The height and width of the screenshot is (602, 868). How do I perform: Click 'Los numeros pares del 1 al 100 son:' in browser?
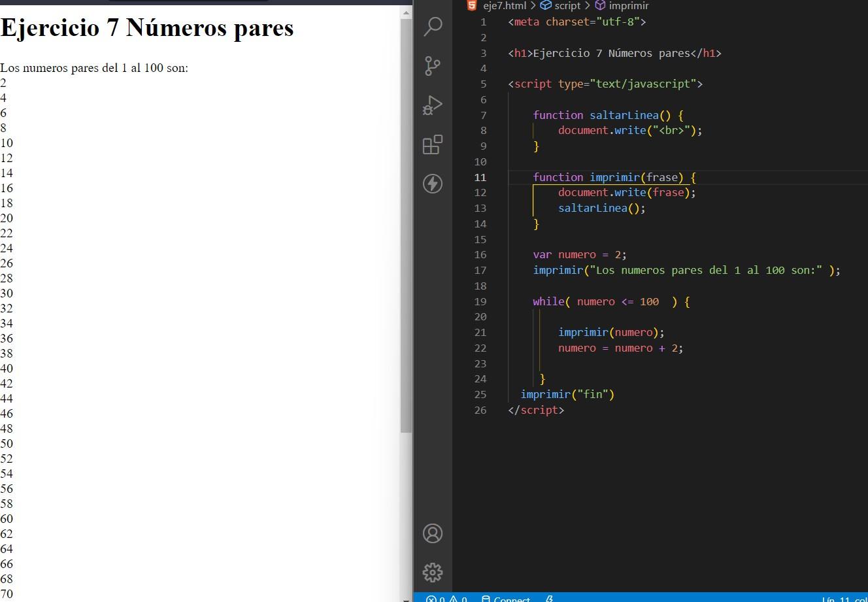tap(94, 67)
